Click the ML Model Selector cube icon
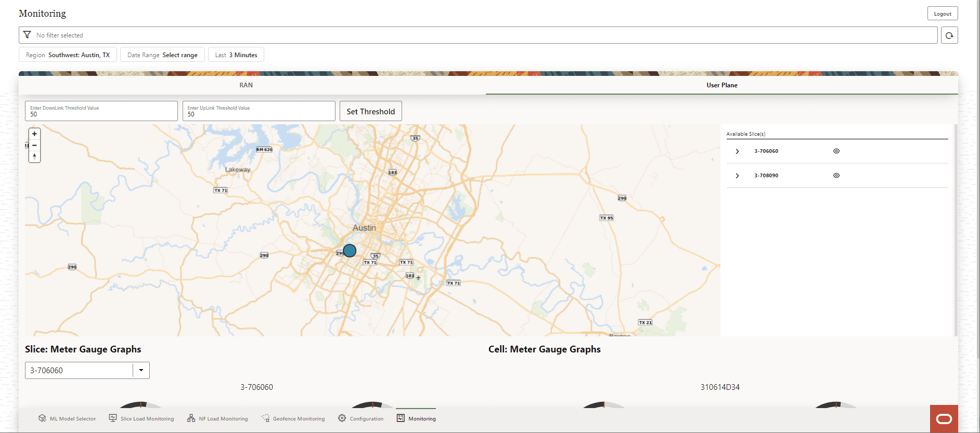Image resolution: width=980 pixels, height=433 pixels. pos(42,418)
